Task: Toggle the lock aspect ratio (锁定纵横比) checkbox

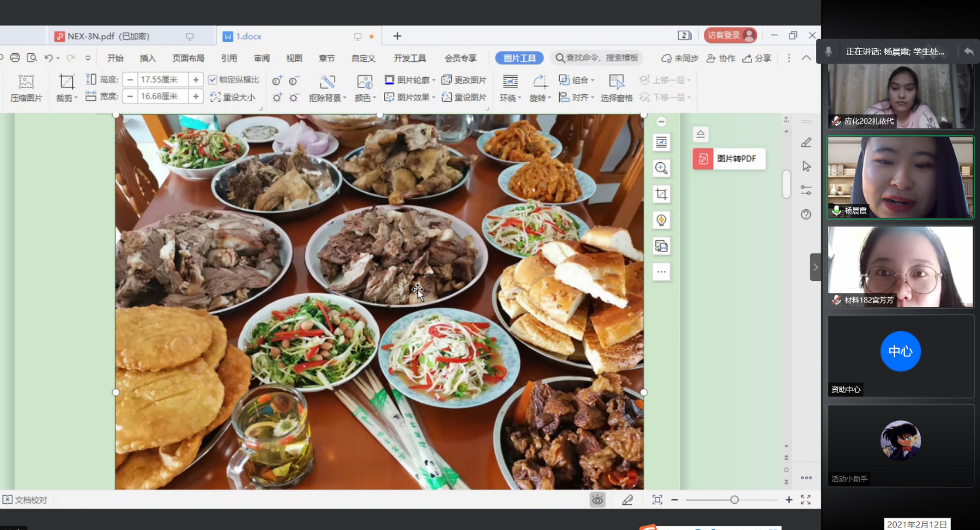Action: 213,80
